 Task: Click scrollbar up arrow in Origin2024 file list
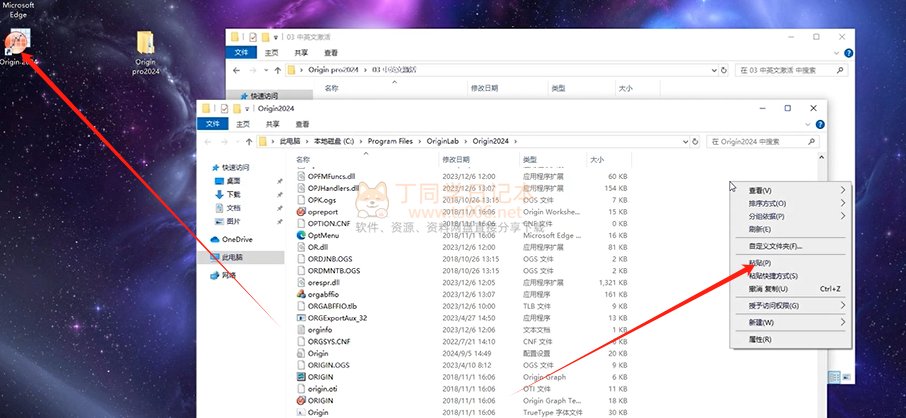click(x=822, y=157)
